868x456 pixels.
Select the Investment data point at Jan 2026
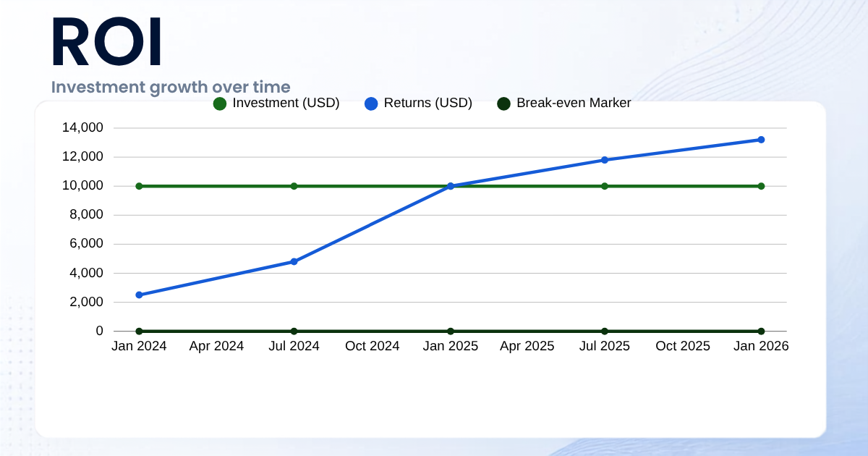[761, 186]
